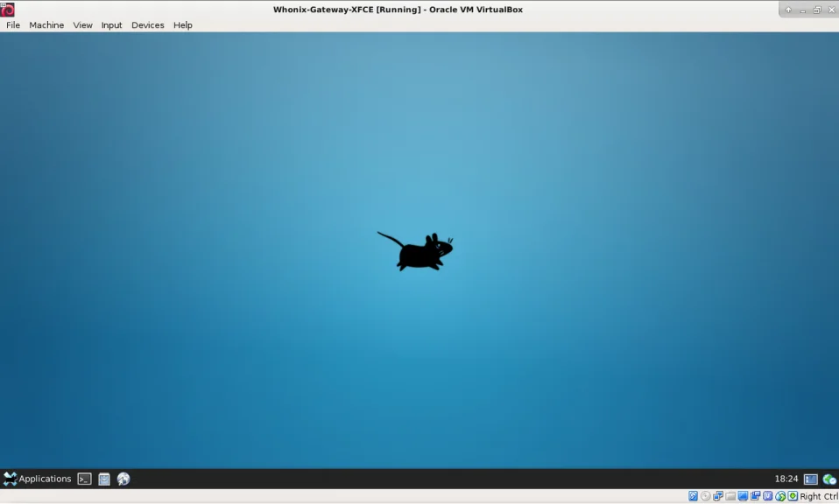Launch the terminal emulator from panel
The width and height of the screenshot is (839, 504).
click(x=85, y=479)
